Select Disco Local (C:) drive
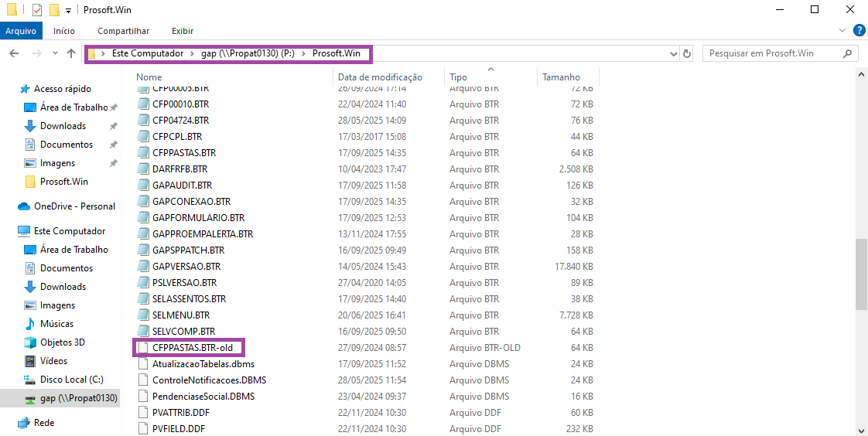 tap(71, 380)
